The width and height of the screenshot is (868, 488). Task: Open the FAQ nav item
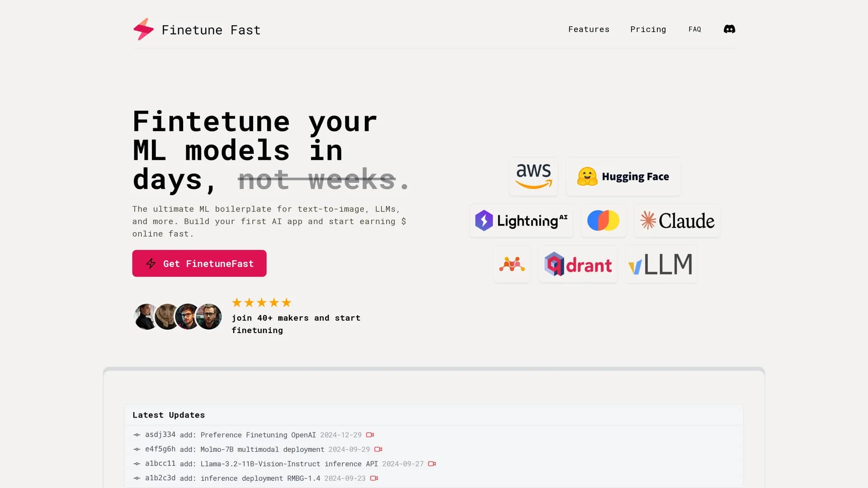[694, 29]
